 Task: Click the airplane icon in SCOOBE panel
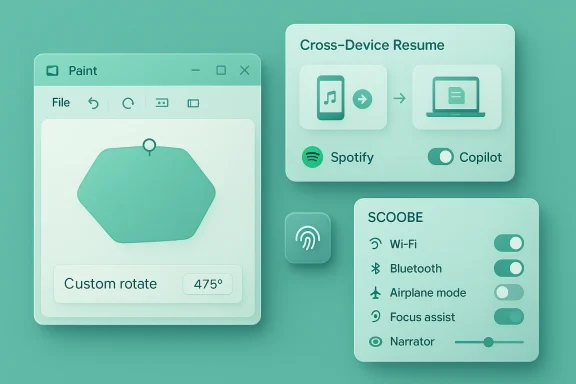coord(375,293)
